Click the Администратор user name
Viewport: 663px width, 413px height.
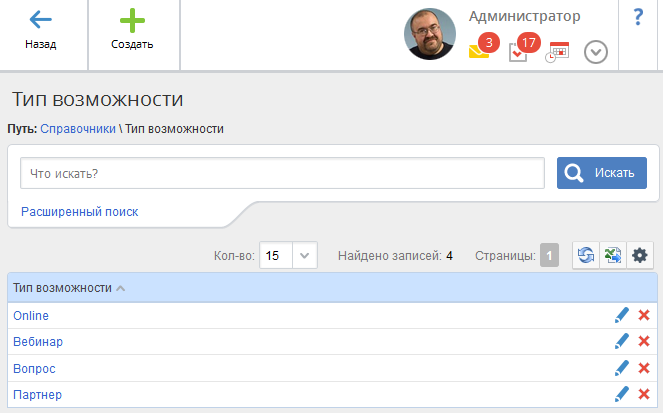point(524,16)
